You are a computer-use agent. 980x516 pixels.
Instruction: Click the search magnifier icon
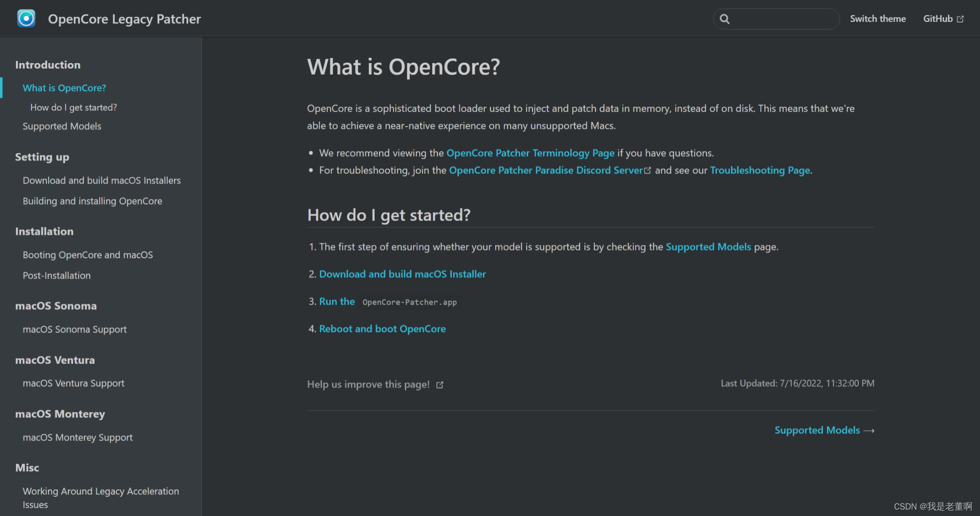pos(725,19)
